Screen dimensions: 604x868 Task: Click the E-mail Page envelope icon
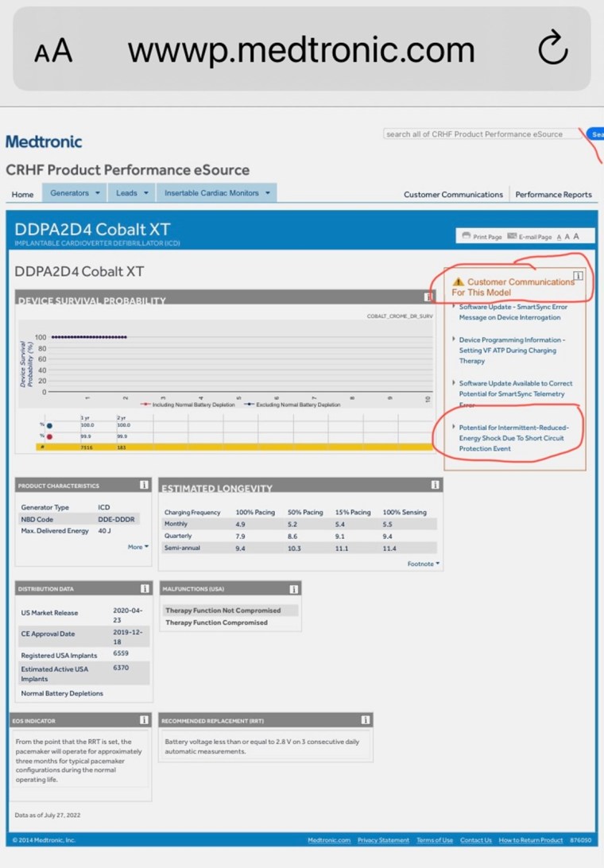click(x=512, y=236)
